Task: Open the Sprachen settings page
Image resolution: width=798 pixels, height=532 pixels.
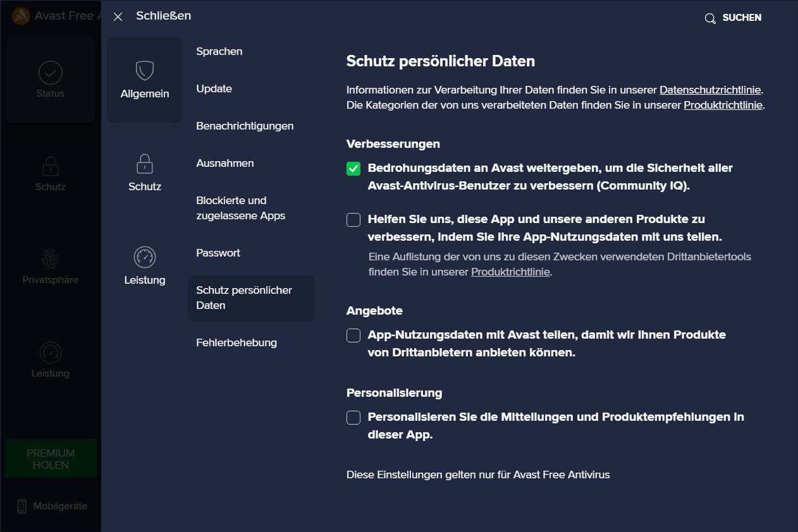Action: (219, 51)
